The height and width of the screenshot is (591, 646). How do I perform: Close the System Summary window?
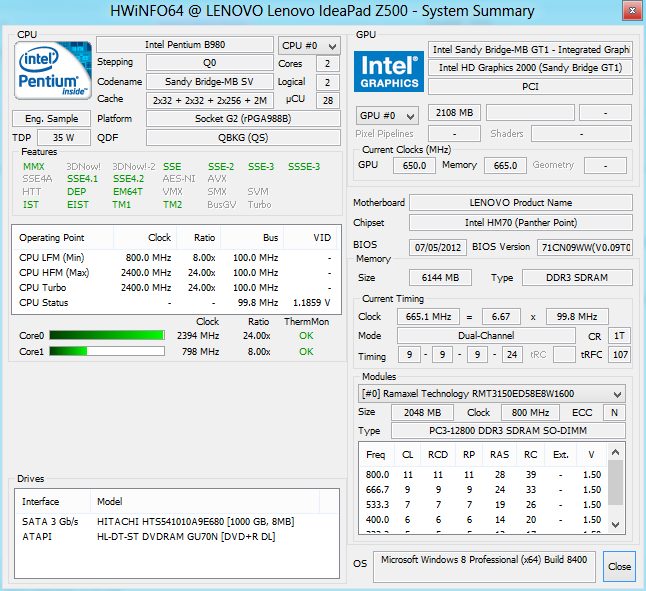(x=619, y=566)
